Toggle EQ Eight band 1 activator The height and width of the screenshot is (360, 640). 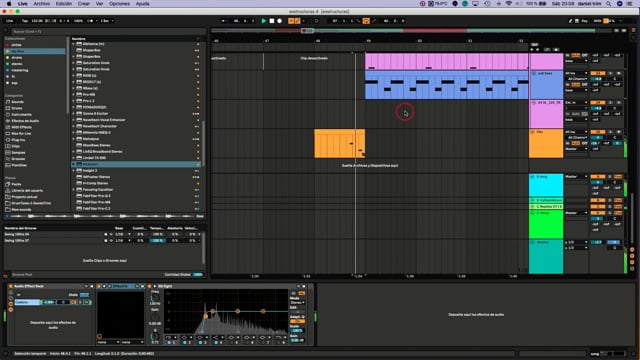point(168,342)
